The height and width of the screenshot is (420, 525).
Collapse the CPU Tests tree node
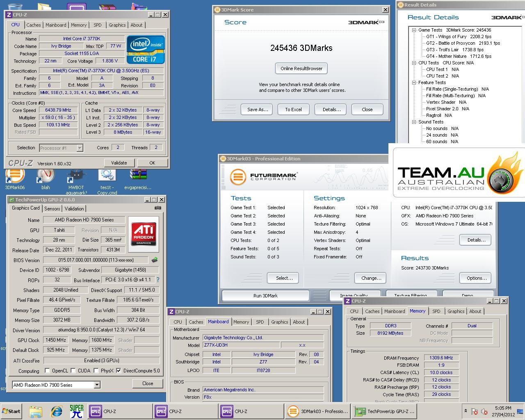click(x=414, y=63)
